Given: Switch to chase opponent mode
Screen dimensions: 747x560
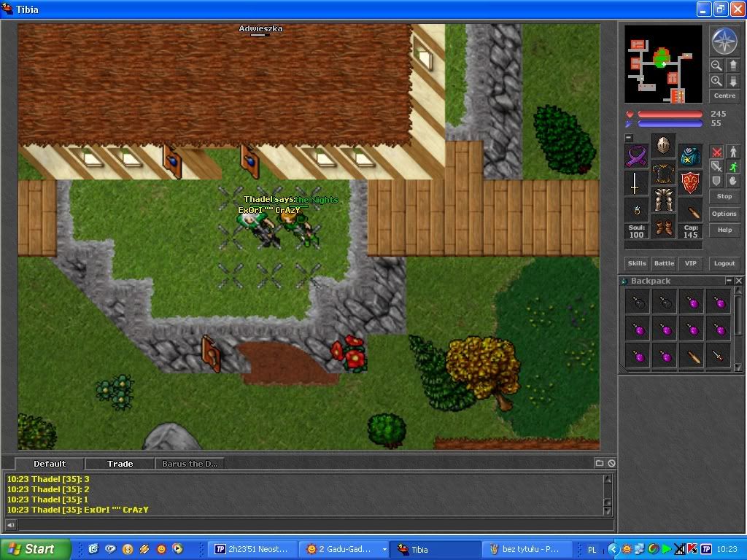Looking at the screenshot, I should pos(732,166).
